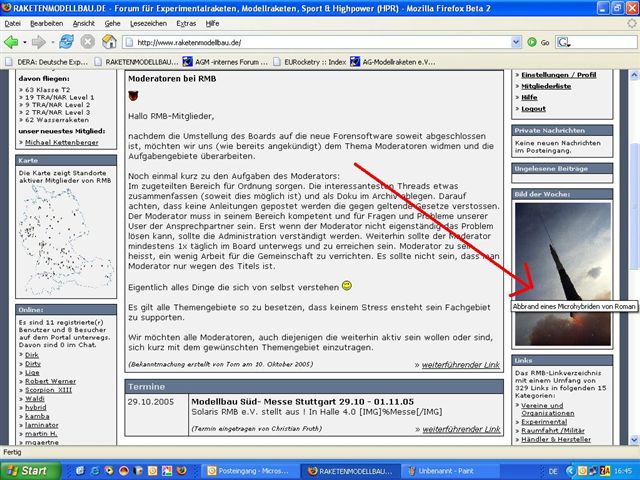Click the ZA ZoneAlarm tray icon
This screenshot has height=480, width=640.
[x=605, y=471]
